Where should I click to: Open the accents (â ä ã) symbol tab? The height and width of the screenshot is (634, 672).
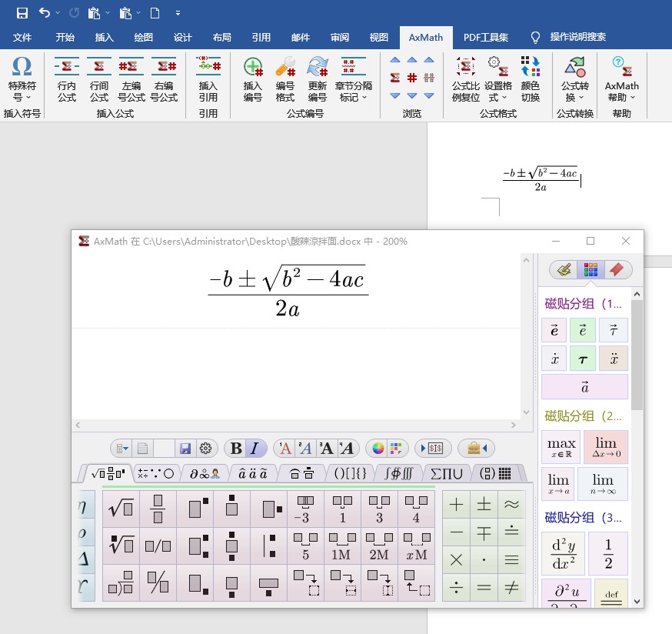coord(253,474)
